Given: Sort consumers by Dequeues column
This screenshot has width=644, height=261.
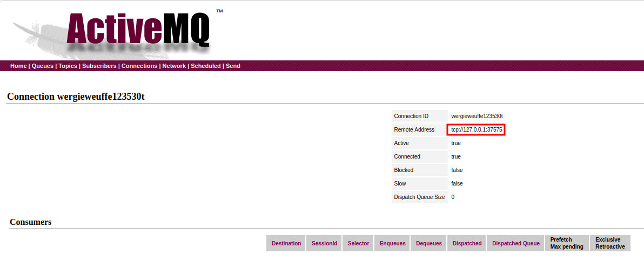Looking at the screenshot, I should tap(429, 243).
